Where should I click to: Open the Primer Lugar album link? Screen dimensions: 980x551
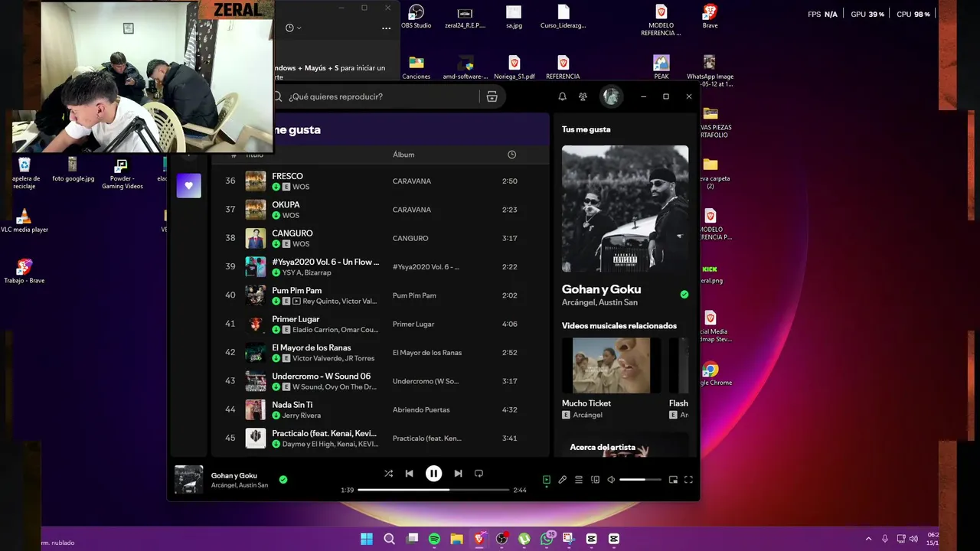[413, 324]
